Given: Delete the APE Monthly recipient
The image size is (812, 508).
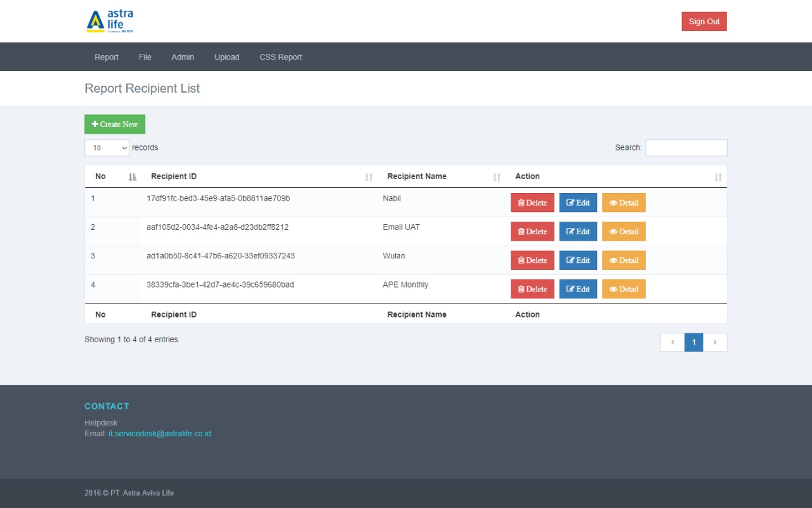Looking at the screenshot, I should tap(532, 289).
